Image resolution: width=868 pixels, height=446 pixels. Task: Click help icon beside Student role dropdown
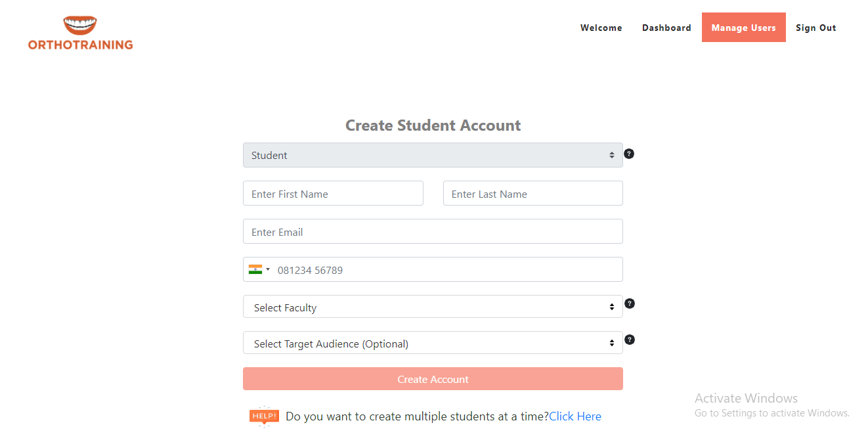tap(629, 154)
